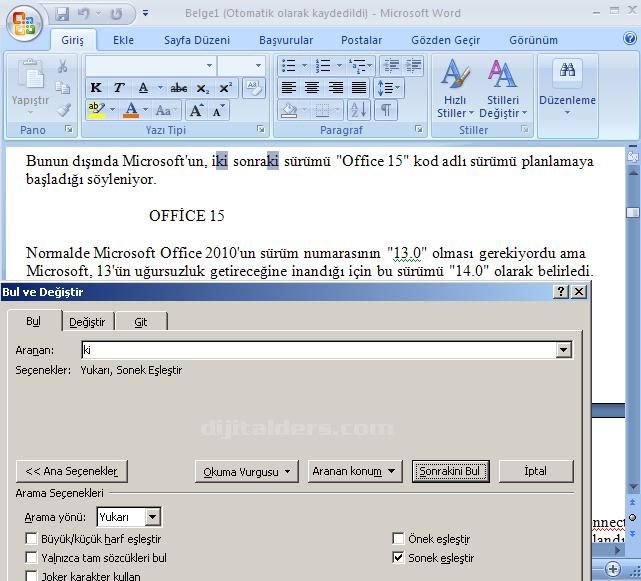Check Önek eşleştir option

click(x=398, y=539)
